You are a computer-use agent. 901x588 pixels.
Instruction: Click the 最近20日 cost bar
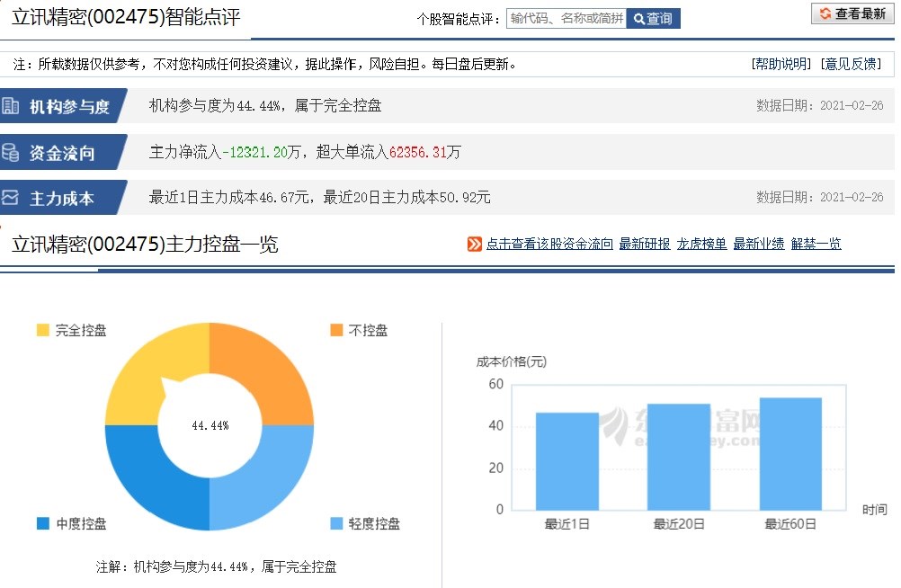679,457
